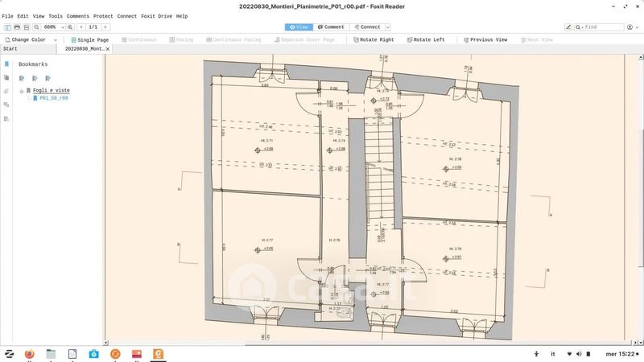
Task: Click the print icon in toolbar
Action: click(x=16, y=27)
